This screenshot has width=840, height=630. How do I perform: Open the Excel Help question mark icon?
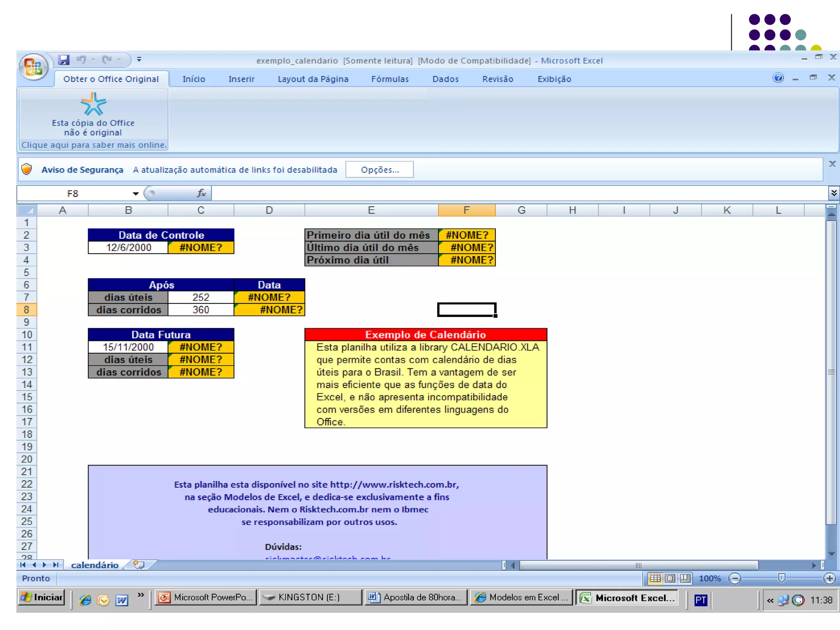778,78
